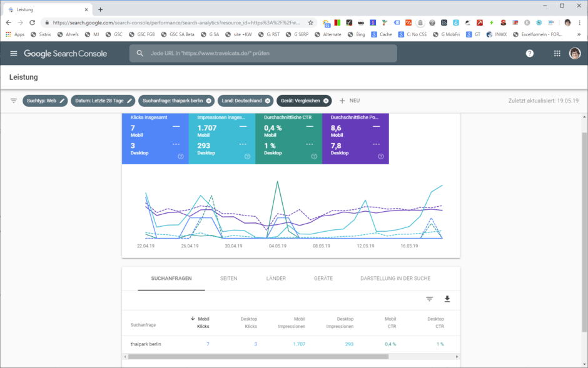Click the address bar URL
588x368 pixels.
(176, 23)
